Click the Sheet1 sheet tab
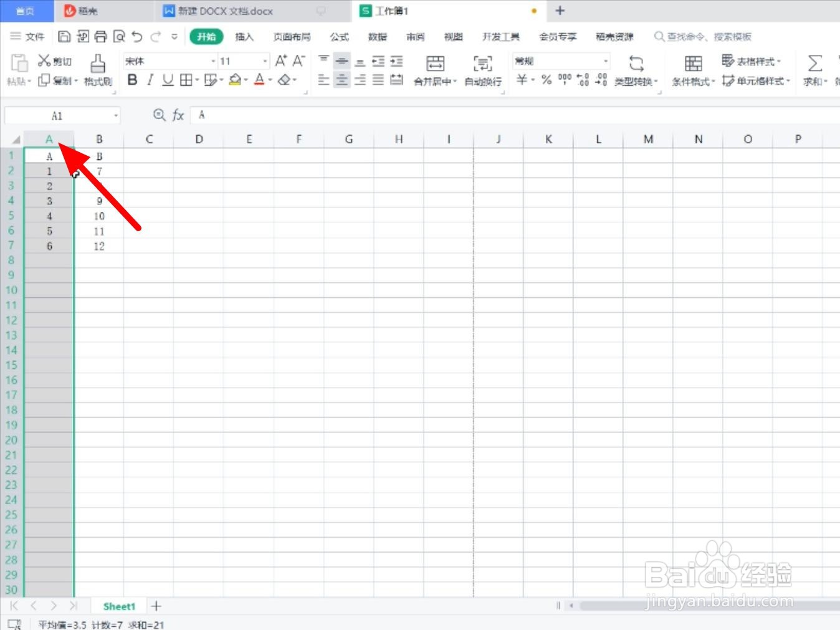Image resolution: width=840 pixels, height=630 pixels. click(x=119, y=606)
